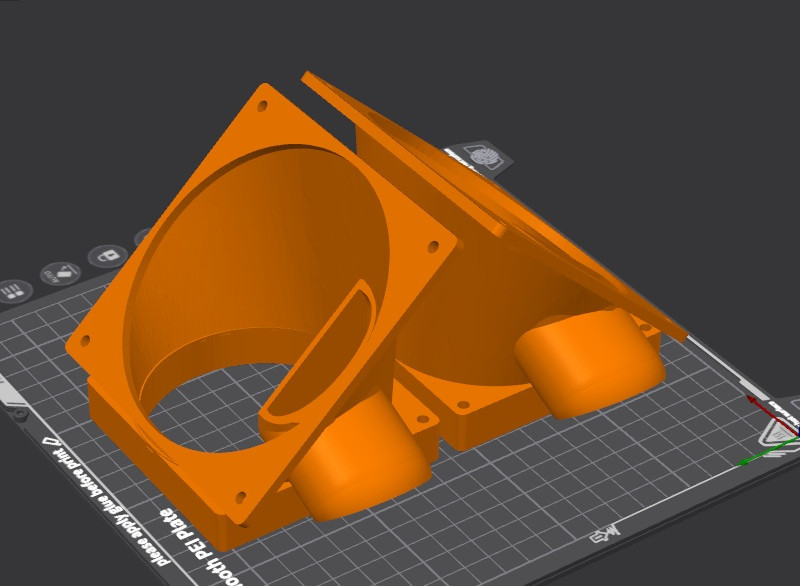The width and height of the screenshot is (800, 586).
Task: Click the badge icon behind the right fan duct
Action: pos(481,153)
